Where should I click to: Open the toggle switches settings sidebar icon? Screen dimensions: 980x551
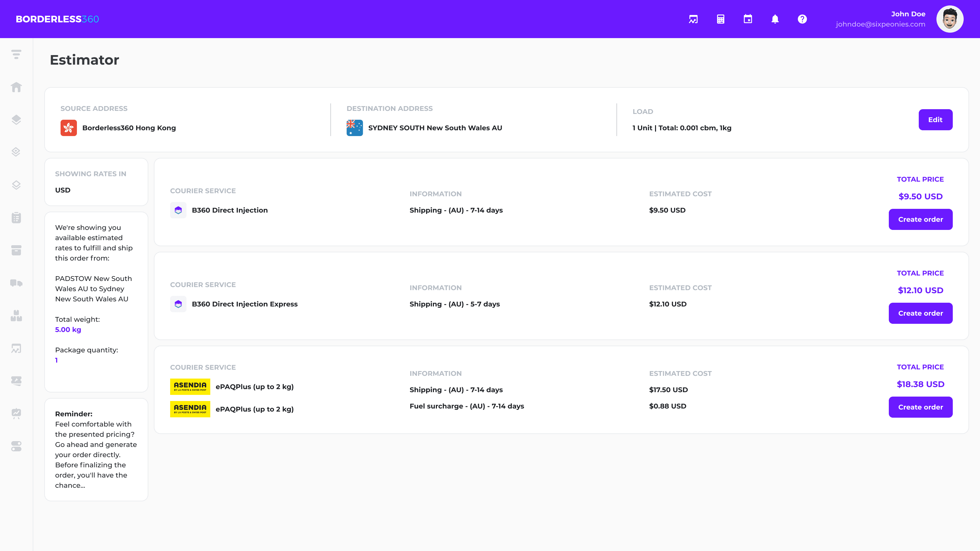pyautogui.click(x=16, y=446)
